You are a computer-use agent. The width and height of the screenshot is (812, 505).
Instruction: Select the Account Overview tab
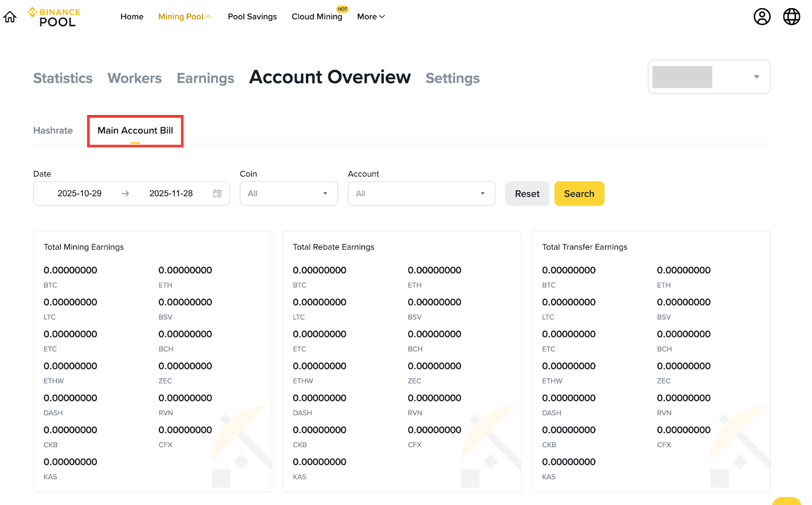point(330,77)
